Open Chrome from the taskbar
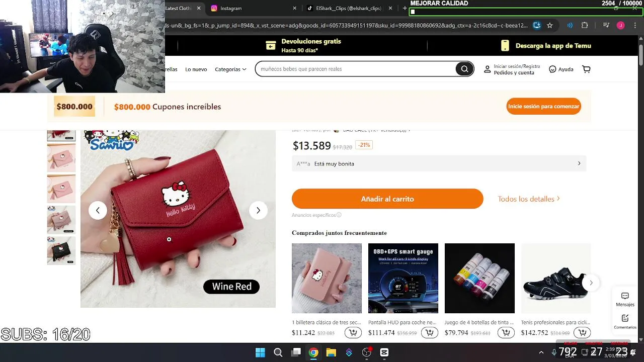Viewport: 644px width, 362px height. (313, 352)
